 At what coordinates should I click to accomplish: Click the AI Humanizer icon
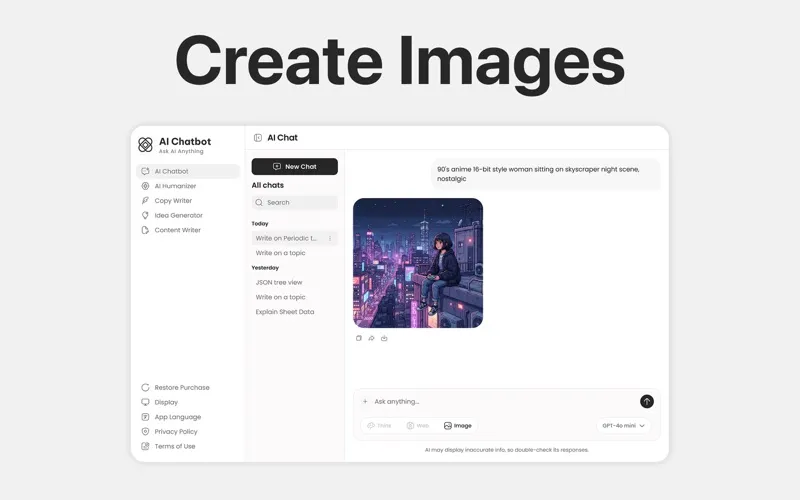(145, 186)
